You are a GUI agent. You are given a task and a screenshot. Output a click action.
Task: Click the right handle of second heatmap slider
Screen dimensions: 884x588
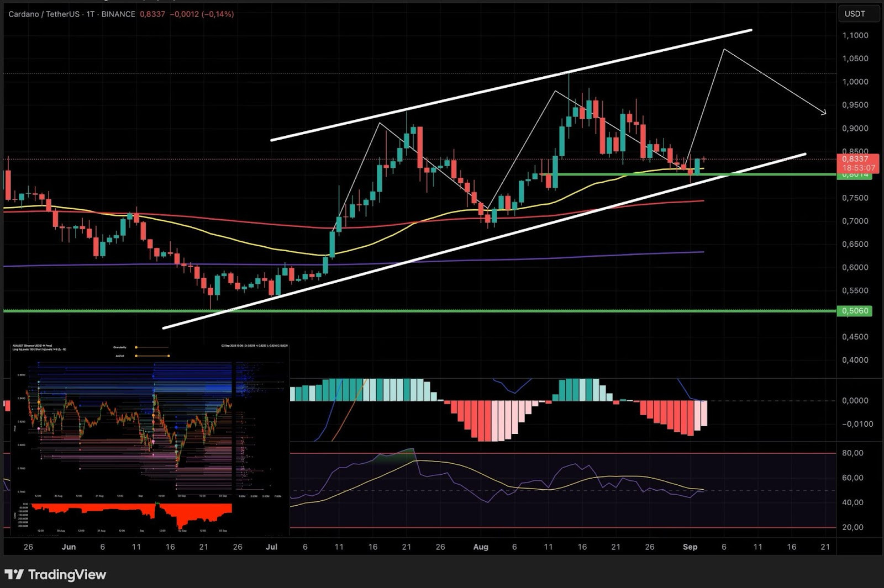(x=169, y=356)
